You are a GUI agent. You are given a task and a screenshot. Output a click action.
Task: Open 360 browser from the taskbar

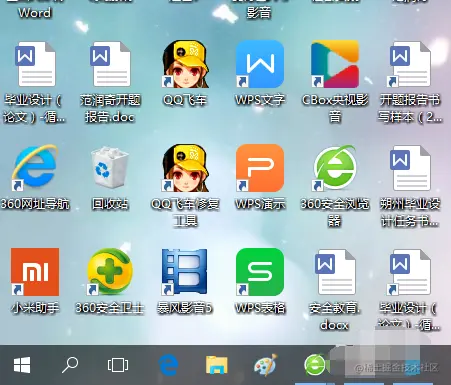315,365
